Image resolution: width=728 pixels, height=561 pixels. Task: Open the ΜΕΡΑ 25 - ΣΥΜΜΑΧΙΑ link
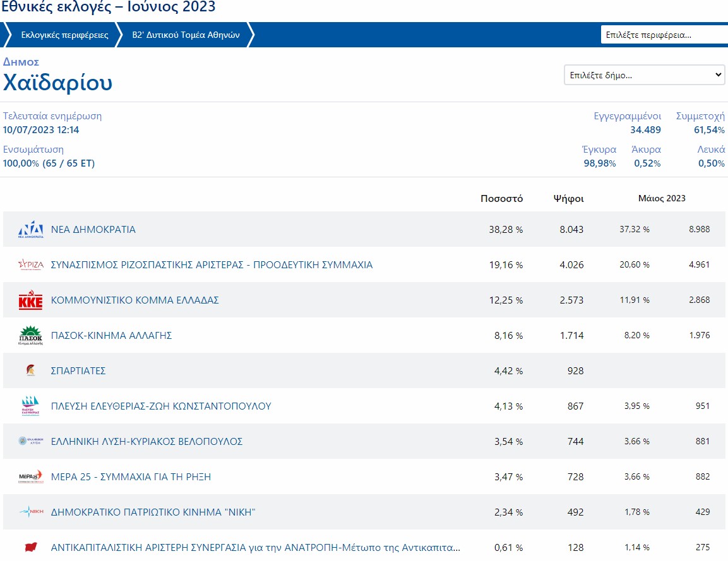coord(131,476)
